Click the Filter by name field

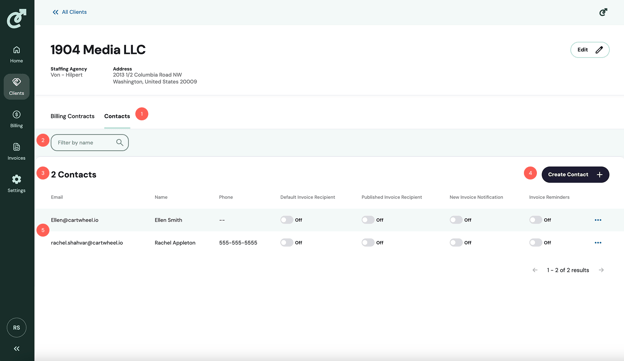click(x=90, y=142)
